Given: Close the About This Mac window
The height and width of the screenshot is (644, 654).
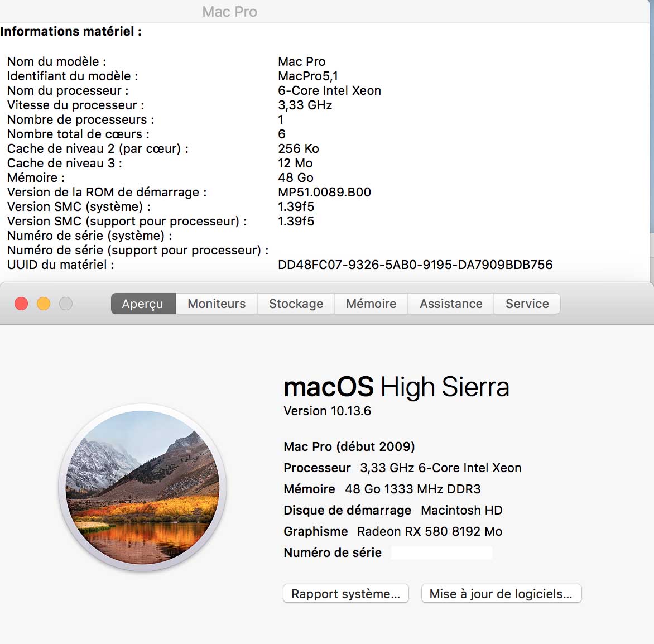Looking at the screenshot, I should (21, 304).
